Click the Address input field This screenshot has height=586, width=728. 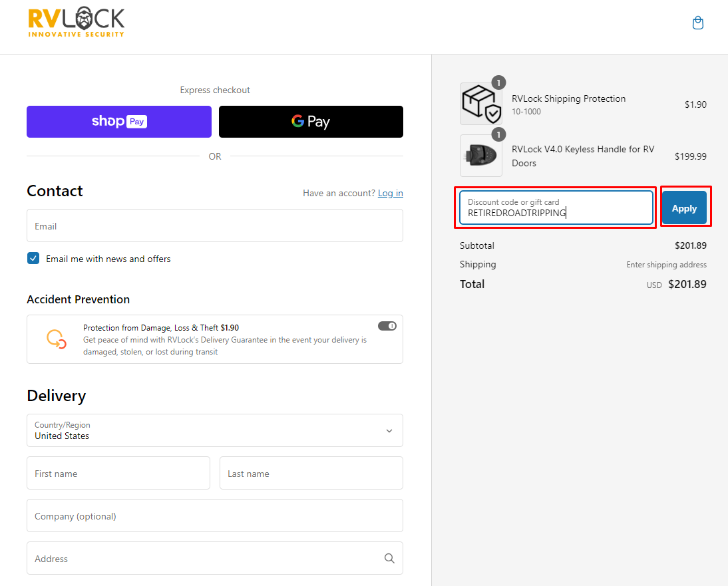pyautogui.click(x=203, y=559)
